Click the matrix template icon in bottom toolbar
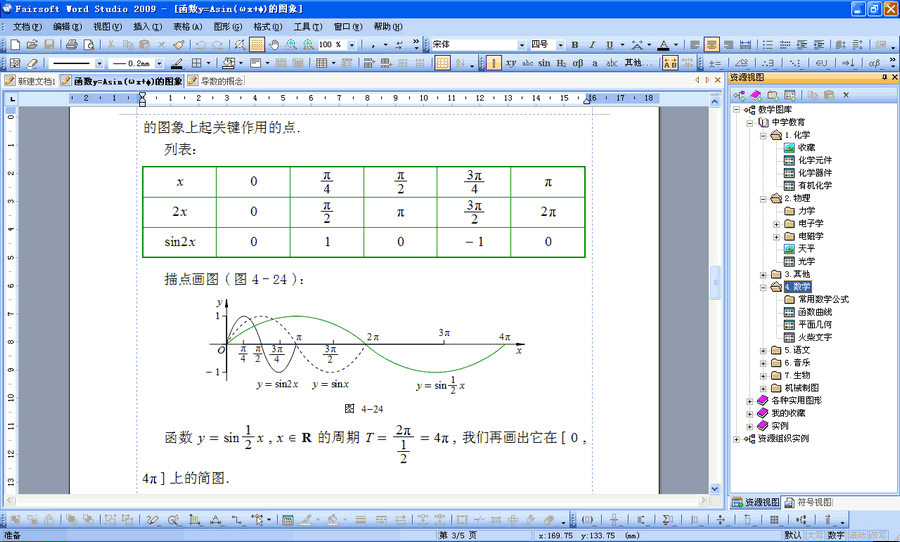 tap(774, 520)
